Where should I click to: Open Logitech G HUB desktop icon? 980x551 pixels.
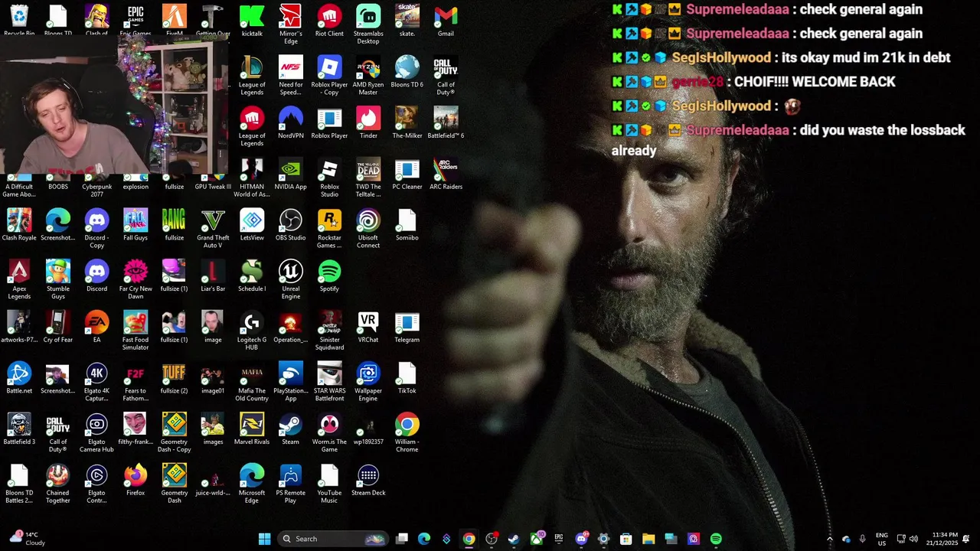252,331
